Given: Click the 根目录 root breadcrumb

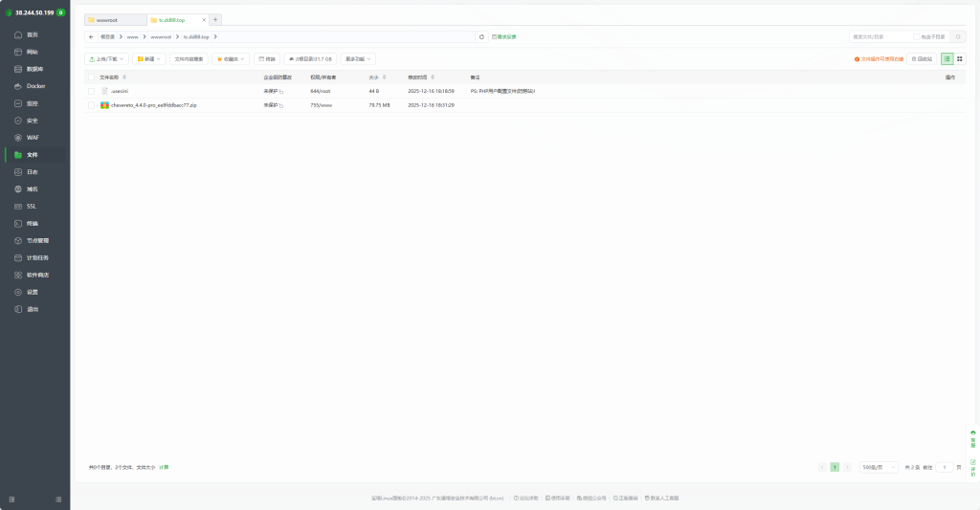Looking at the screenshot, I should pos(108,37).
